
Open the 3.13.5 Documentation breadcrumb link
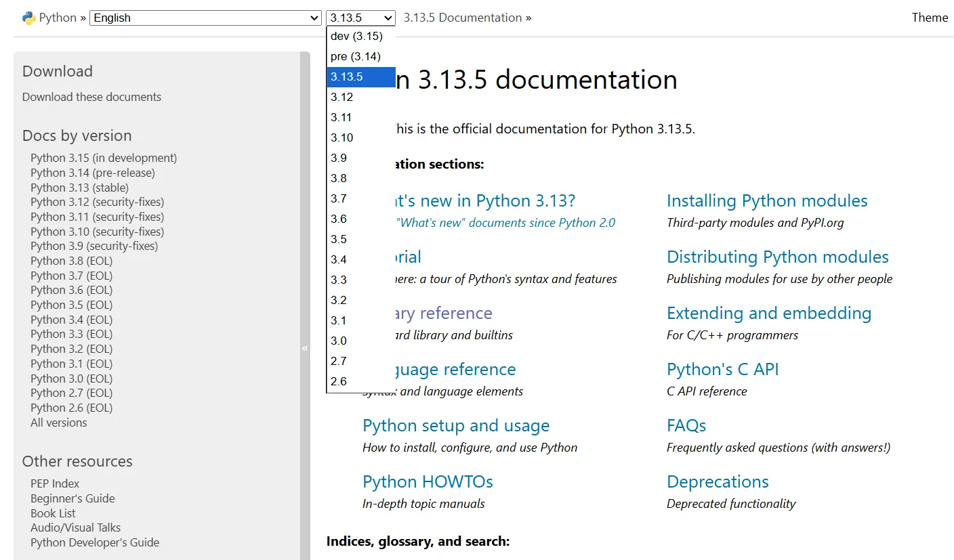click(463, 18)
